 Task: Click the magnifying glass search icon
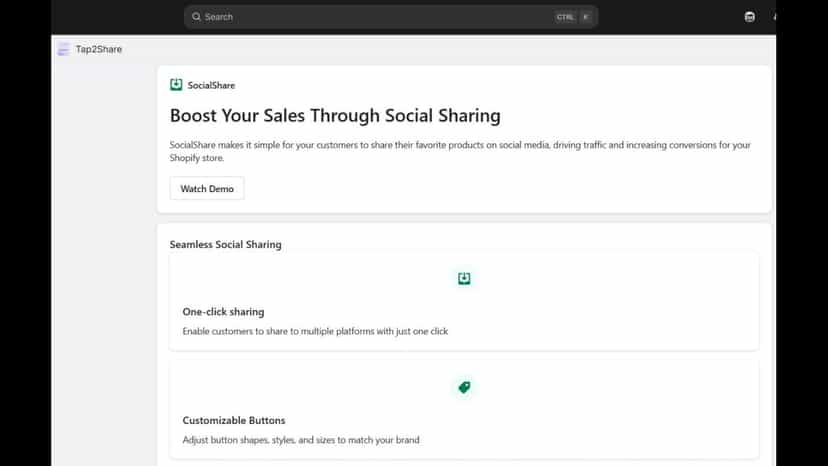coord(196,17)
